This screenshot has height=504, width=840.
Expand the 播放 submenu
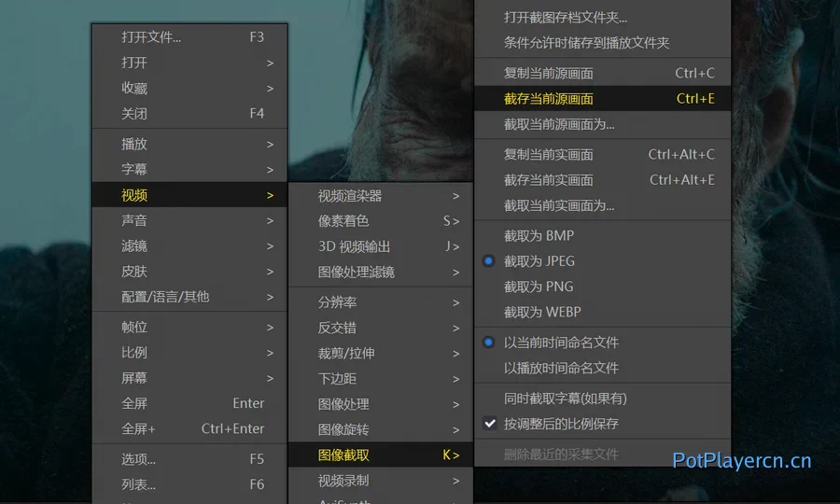click(x=189, y=144)
